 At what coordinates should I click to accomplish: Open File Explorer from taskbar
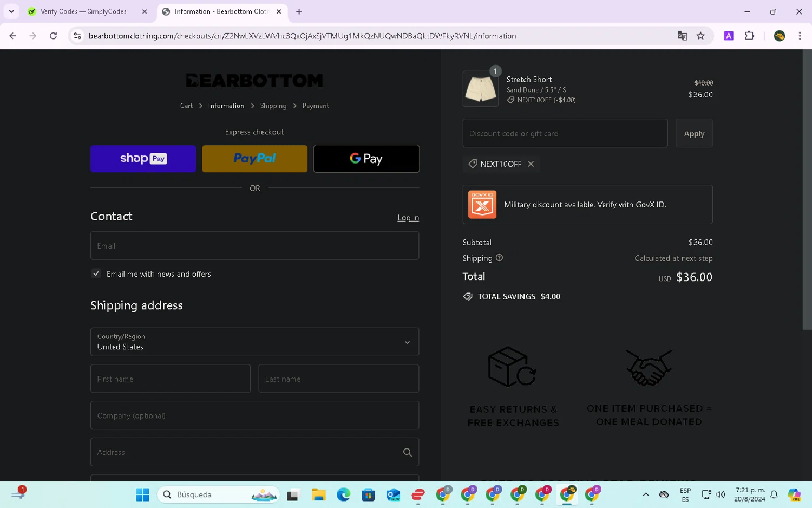(x=318, y=494)
